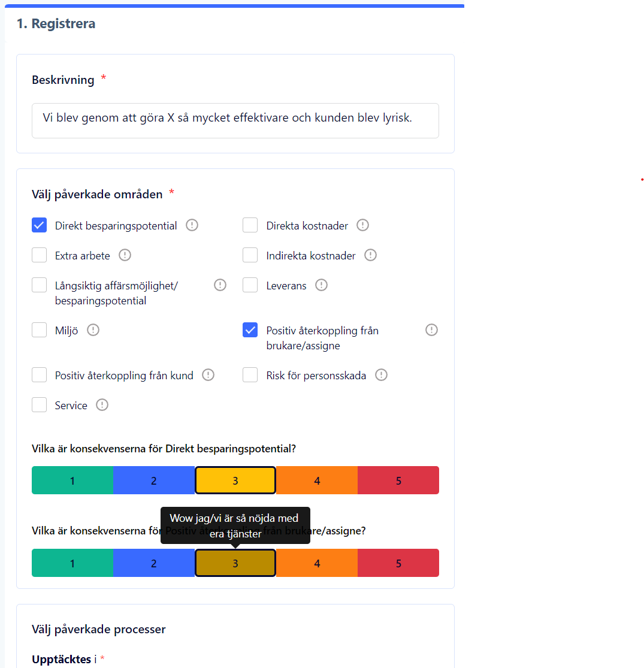Click info icon beside Leverans
644x668 pixels.
click(x=321, y=285)
